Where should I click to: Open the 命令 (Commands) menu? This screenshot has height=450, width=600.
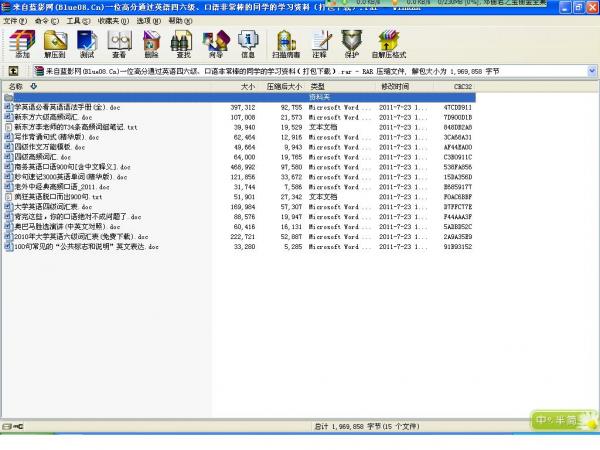(47, 21)
